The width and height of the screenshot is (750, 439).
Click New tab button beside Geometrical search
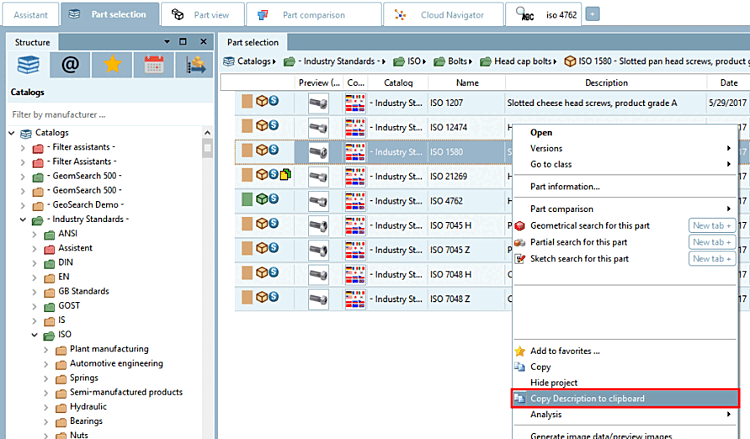(712, 225)
